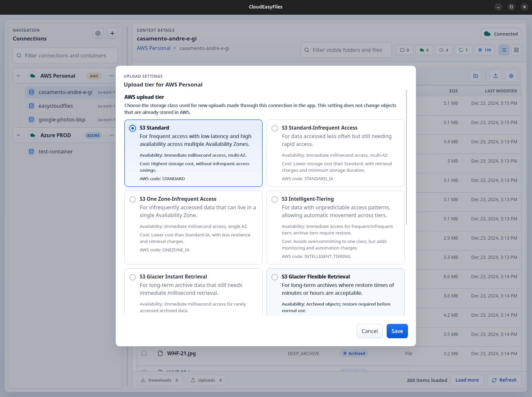
Task: Check the WHF-21.jpg row checkbox
Action: (144, 353)
